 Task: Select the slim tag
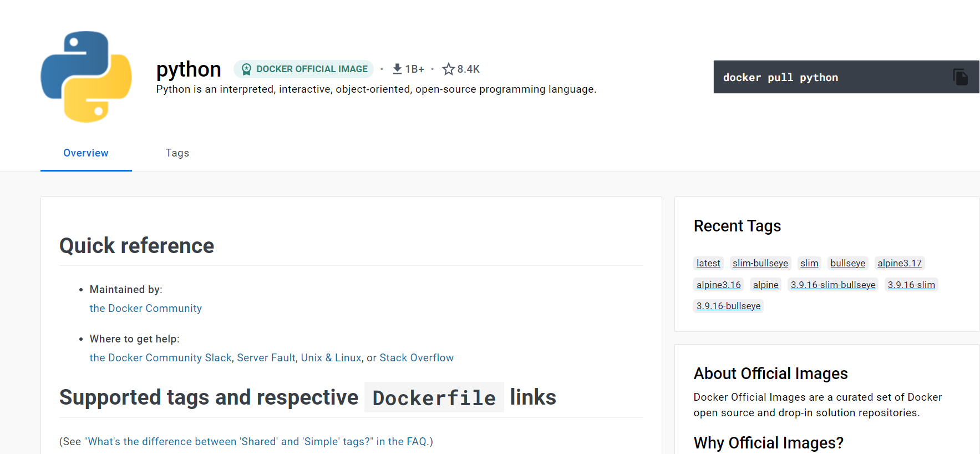(x=809, y=263)
